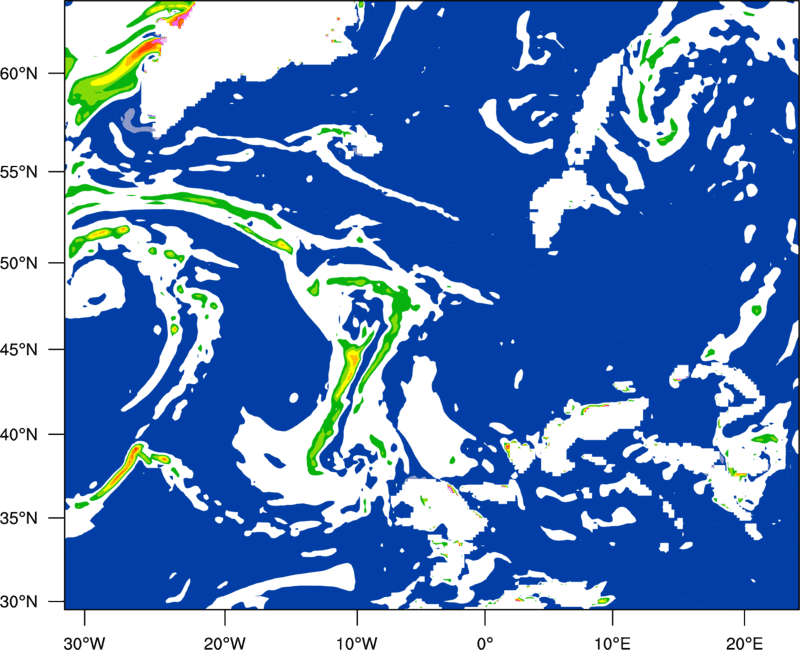Click the 40°N latitude label
Image resolution: width=800 pixels, height=650 pixels.
(x=18, y=434)
